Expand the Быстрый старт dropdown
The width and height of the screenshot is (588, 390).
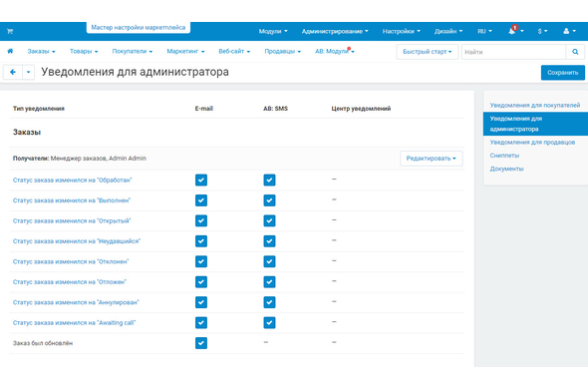point(428,52)
